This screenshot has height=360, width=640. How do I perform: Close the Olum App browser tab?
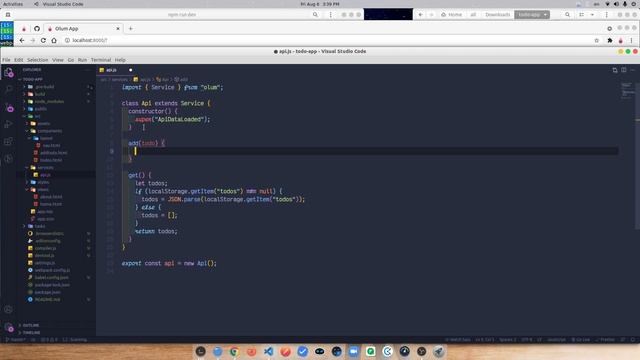pyautogui.click(x=118, y=29)
